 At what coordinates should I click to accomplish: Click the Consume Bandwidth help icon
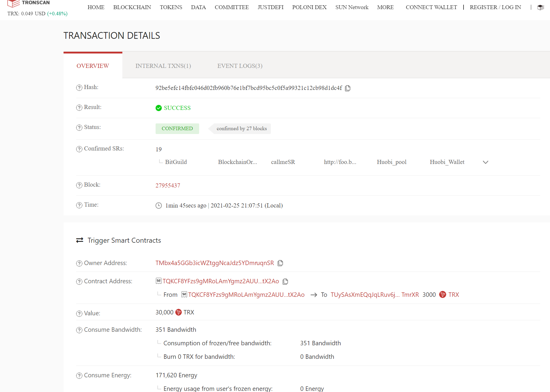(79, 330)
